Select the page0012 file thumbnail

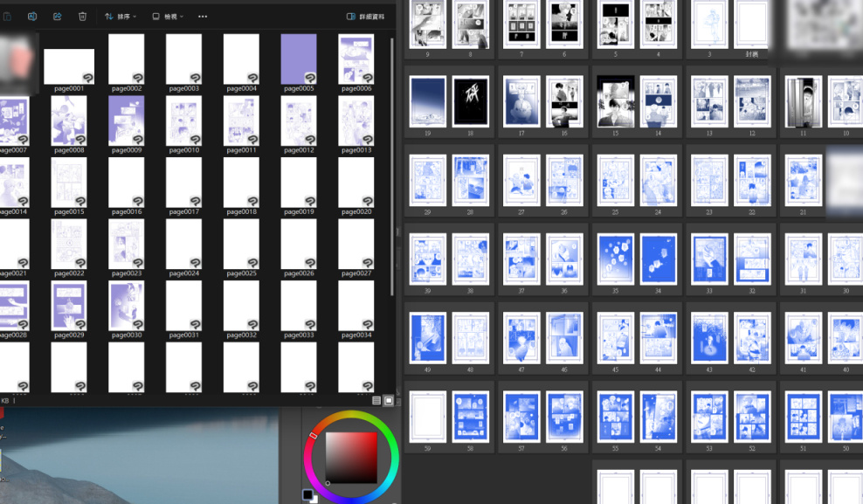[299, 121]
